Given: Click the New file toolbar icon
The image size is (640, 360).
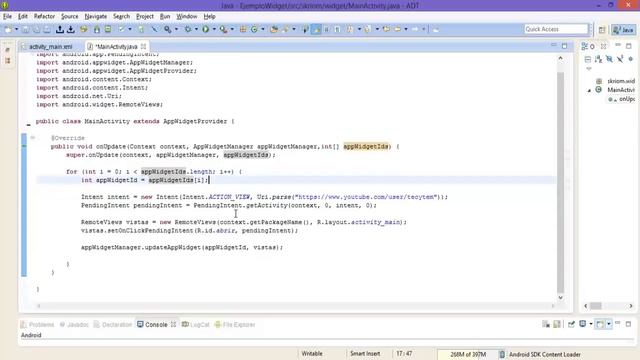Looking at the screenshot, I should [8, 29].
